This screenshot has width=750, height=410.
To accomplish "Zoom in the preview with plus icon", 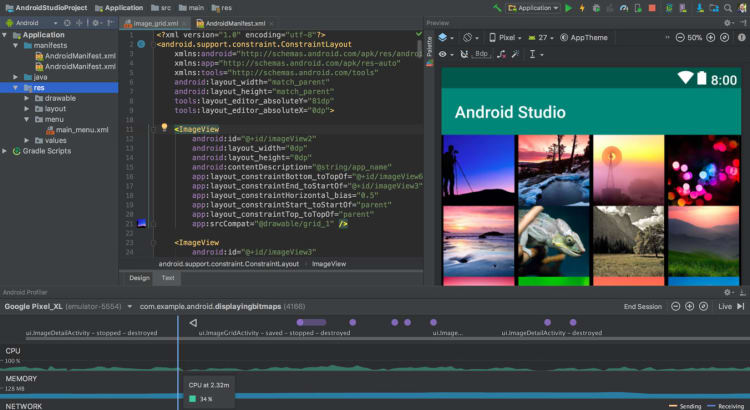I will [x=710, y=37].
